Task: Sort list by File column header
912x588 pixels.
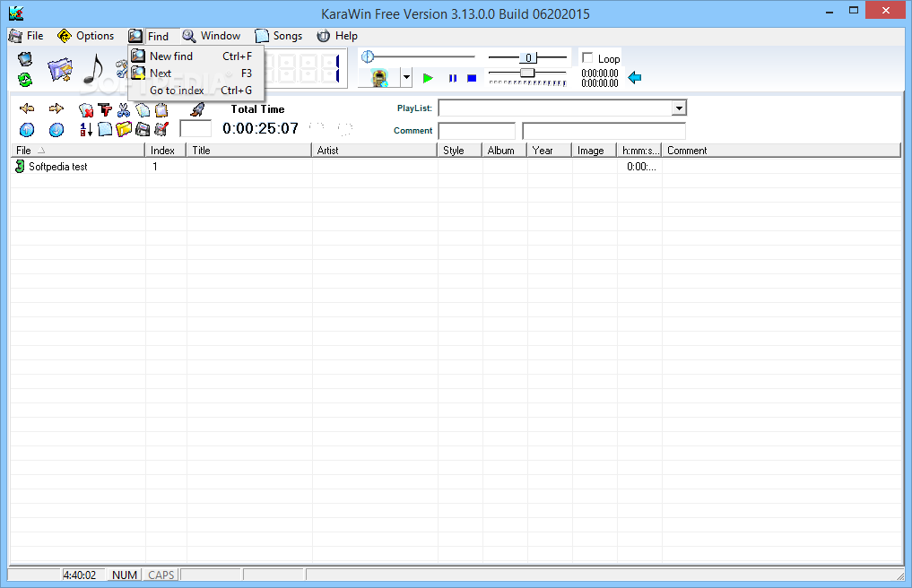Action: click(x=78, y=150)
